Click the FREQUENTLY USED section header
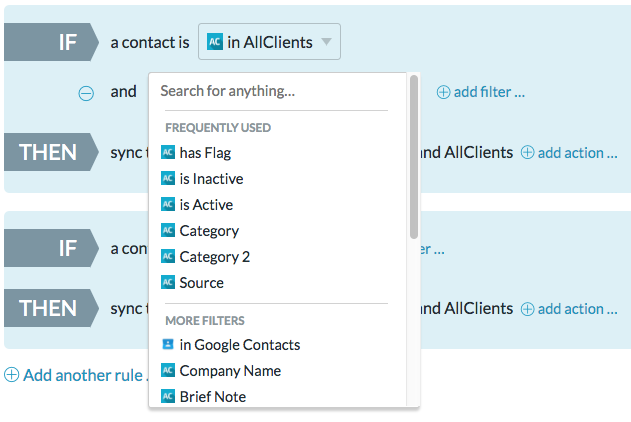 click(218, 128)
